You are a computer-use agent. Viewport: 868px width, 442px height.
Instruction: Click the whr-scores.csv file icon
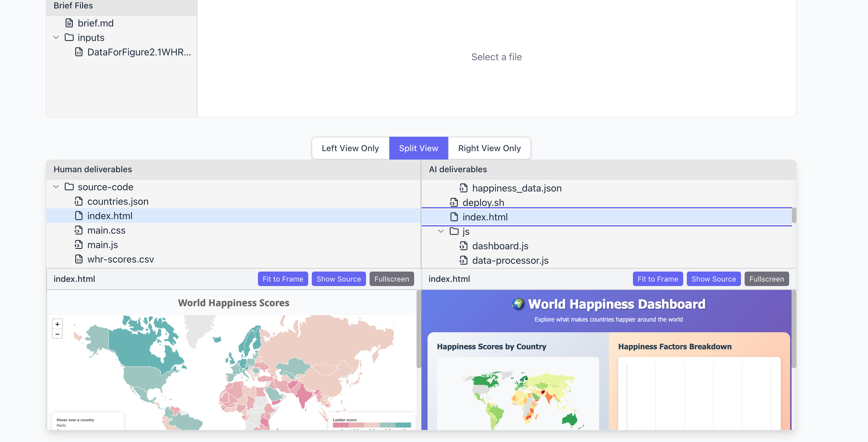pyautogui.click(x=79, y=259)
